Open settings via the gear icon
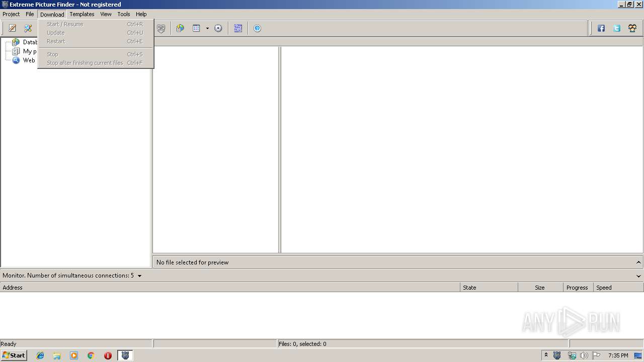The image size is (644, 362). tap(218, 28)
